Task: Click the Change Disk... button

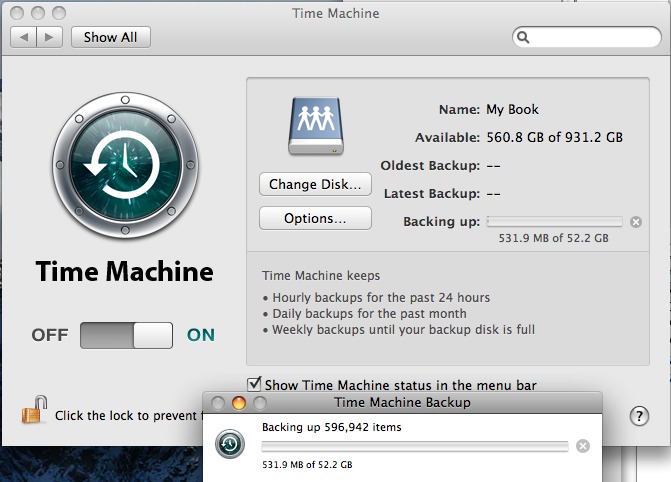Action: 315,184
